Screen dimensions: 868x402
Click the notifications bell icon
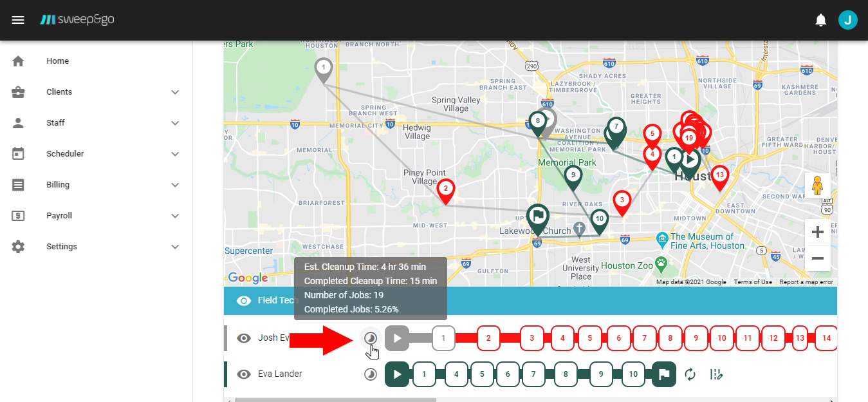click(820, 20)
